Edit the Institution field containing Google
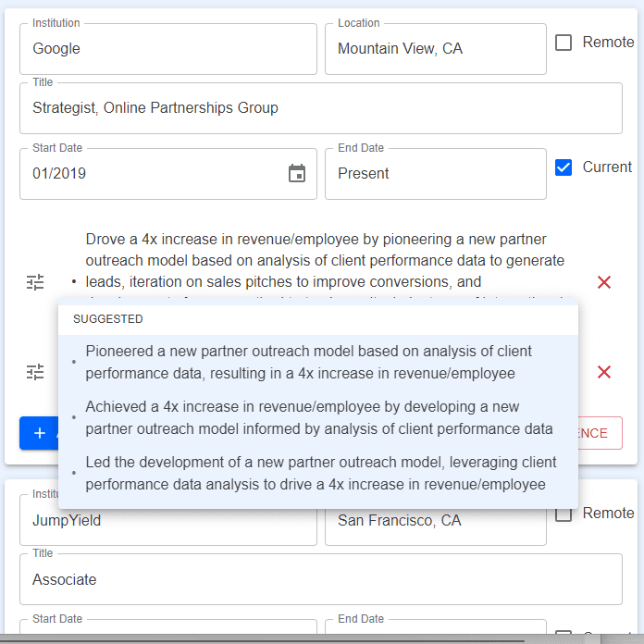 pyautogui.click(x=168, y=49)
